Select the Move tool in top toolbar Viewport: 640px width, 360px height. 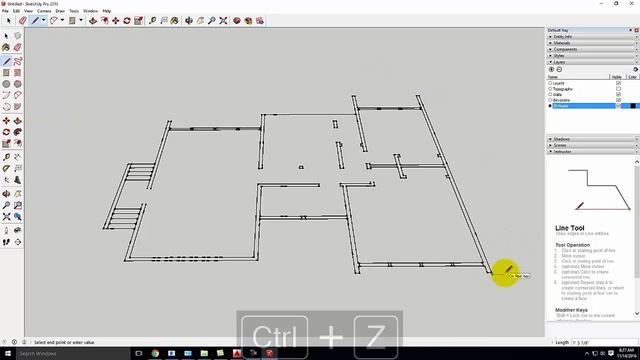click(x=116, y=20)
